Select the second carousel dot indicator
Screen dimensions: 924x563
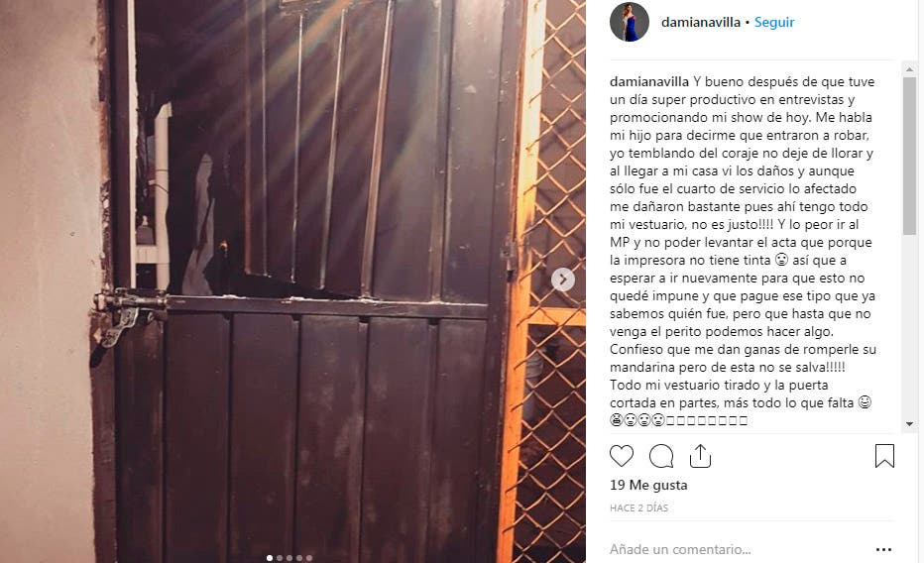pos(280,558)
